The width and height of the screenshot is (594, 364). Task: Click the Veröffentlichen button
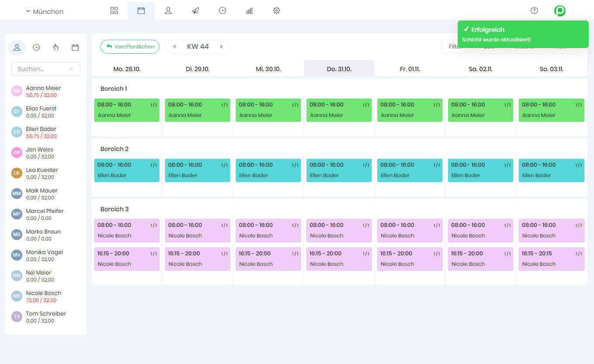pyautogui.click(x=130, y=46)
